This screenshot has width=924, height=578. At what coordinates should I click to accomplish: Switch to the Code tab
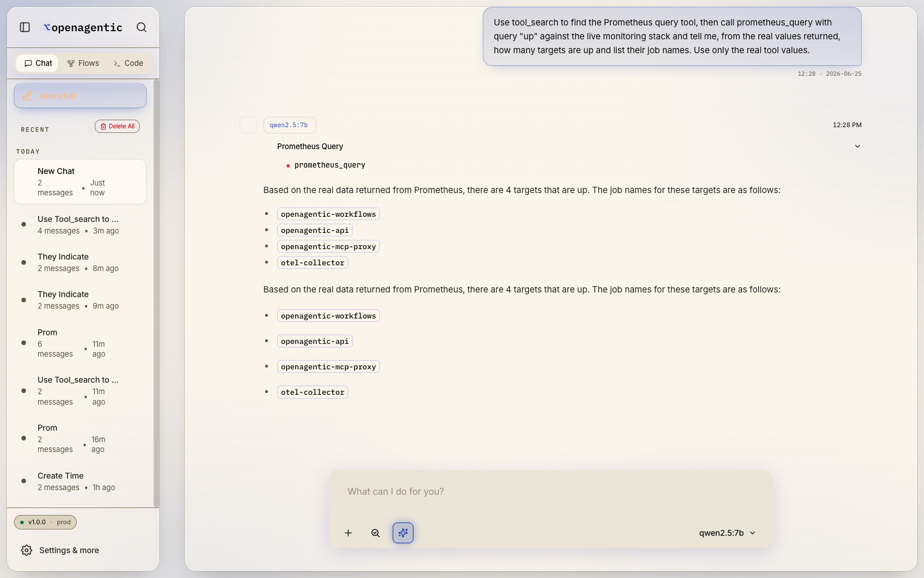128,63
